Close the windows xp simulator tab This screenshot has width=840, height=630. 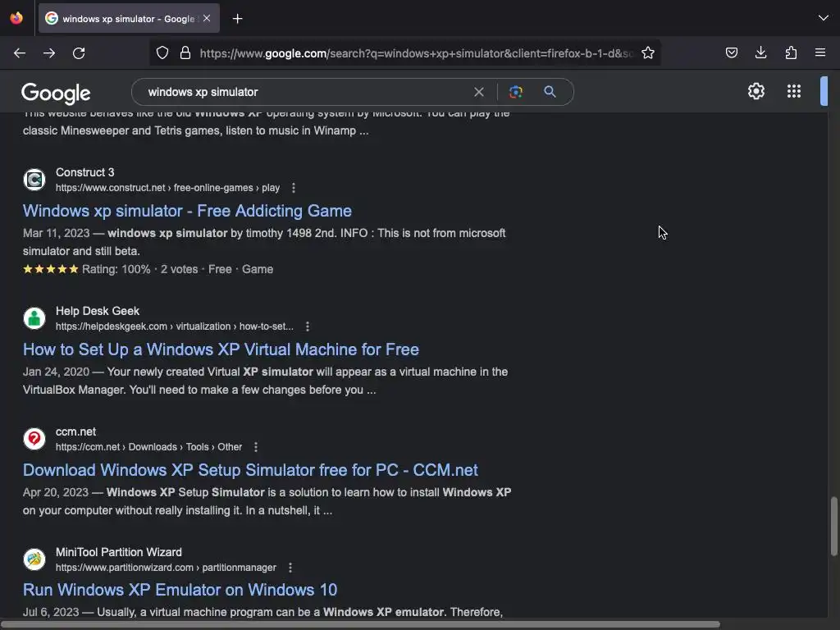pyautogui.click(x=207, y=18)
